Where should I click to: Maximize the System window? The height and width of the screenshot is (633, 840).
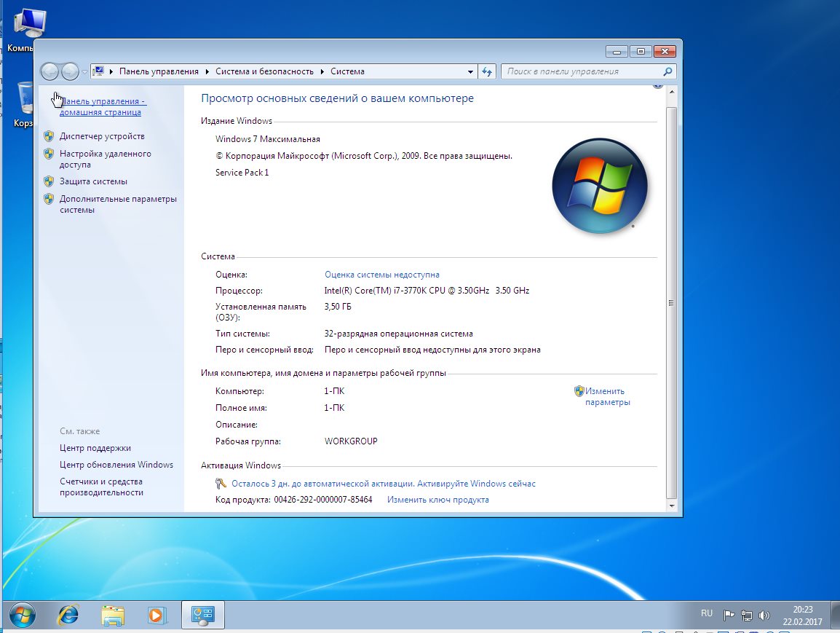click(640, 52)
